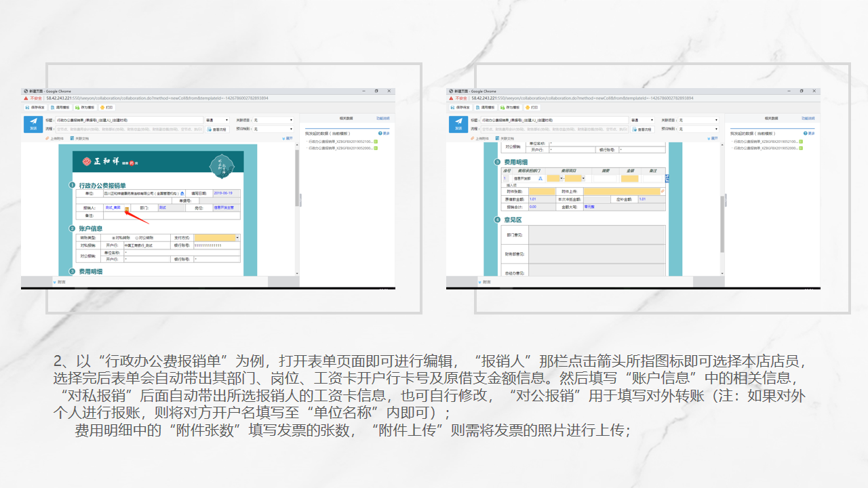Click 调用模板 in right screenshot toolbar
This screenshot has width=868, height=488.
coord(486,108)
